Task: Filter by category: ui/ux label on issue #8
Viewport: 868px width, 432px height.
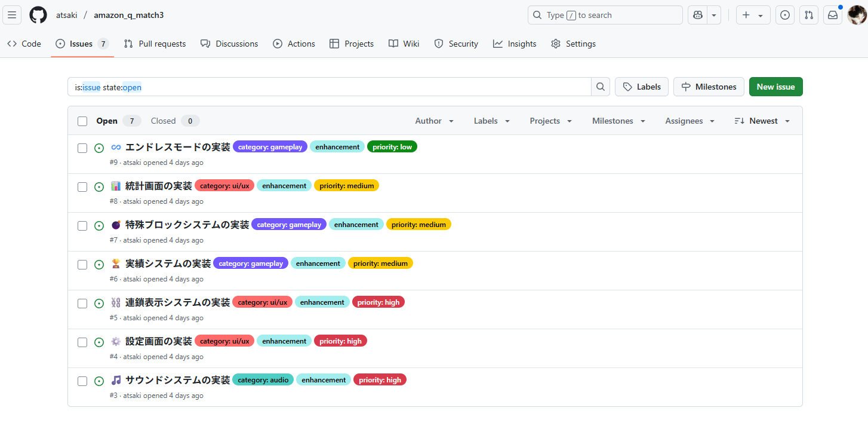Action: [224, 185]
